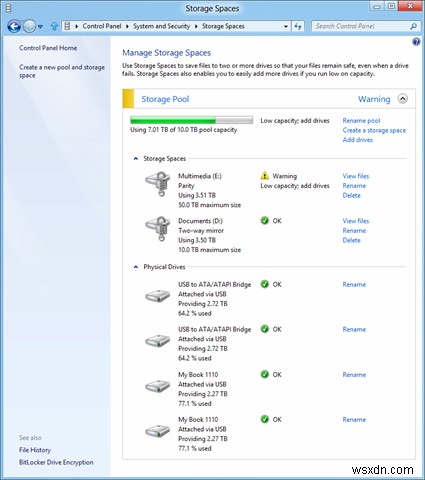This screenshot has height=480, width=425.
Task: Click OK check icon for first My Book
Action: pyautogui.click(x=264, y=374)
